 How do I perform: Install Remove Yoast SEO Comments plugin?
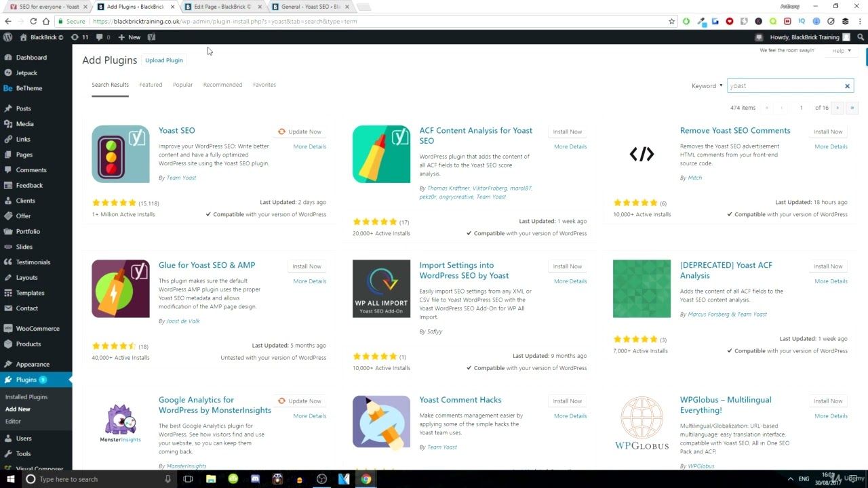click(x=828, y=131)
